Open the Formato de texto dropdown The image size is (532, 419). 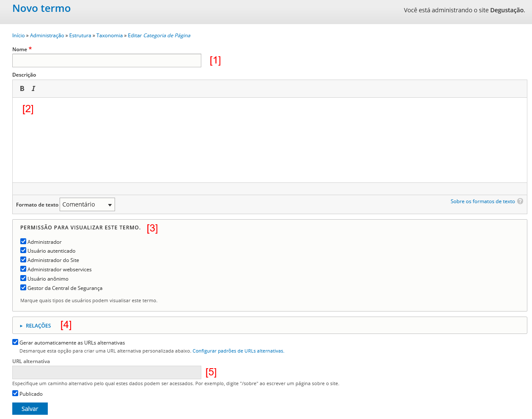[x=87, y=204]
